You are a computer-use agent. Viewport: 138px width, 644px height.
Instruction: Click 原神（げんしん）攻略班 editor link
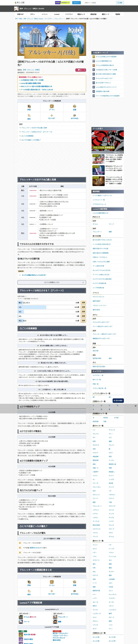[31, 70]
